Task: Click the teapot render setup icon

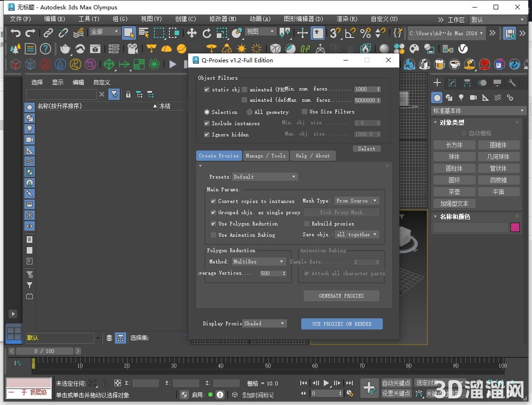Action: coord(65,49)
